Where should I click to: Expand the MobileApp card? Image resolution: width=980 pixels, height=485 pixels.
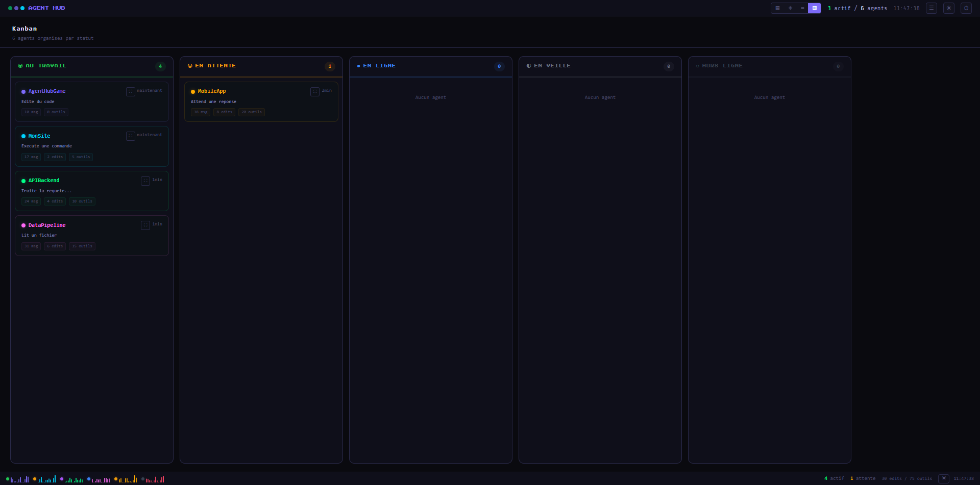315,92
